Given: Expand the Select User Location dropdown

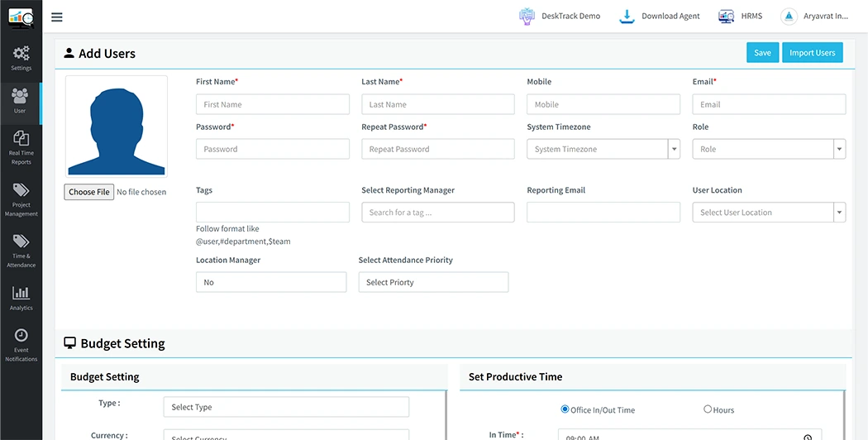Looking at the screenshot, I should coord(769,213).
